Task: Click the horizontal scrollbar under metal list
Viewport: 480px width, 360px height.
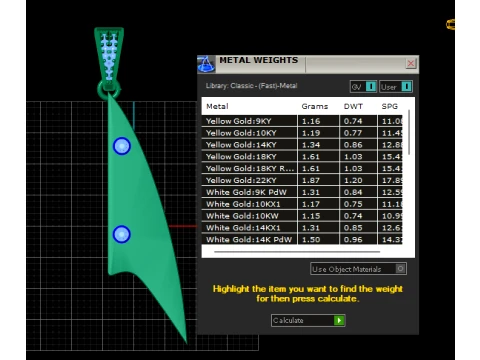Action: click(x=297, y=252)
